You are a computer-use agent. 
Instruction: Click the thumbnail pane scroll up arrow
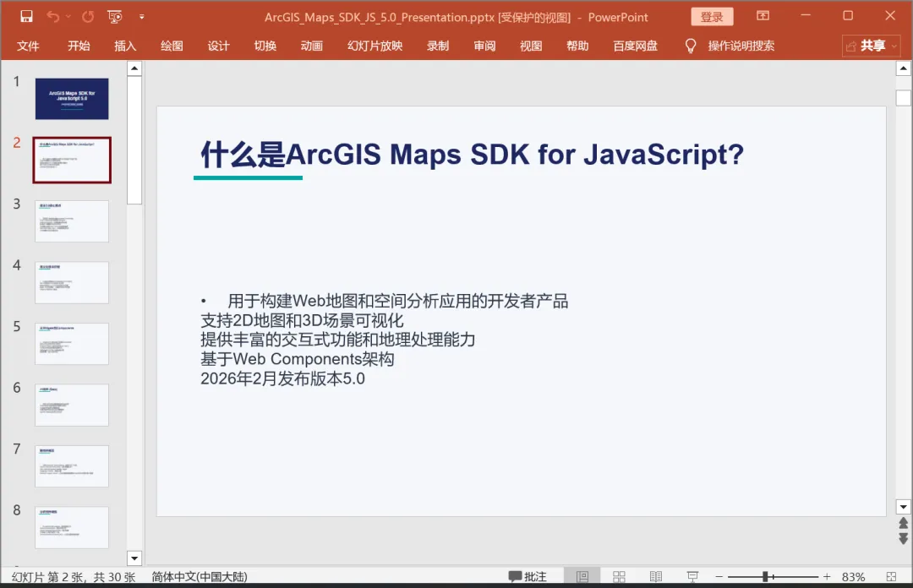pyautogui.click(x=134, y=68)
